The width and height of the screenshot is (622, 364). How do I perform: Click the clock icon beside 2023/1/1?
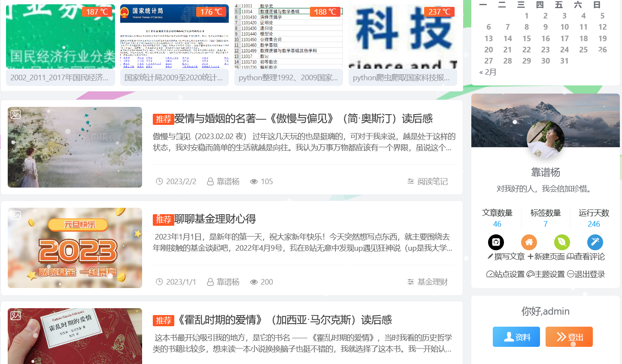pos(159,282)
